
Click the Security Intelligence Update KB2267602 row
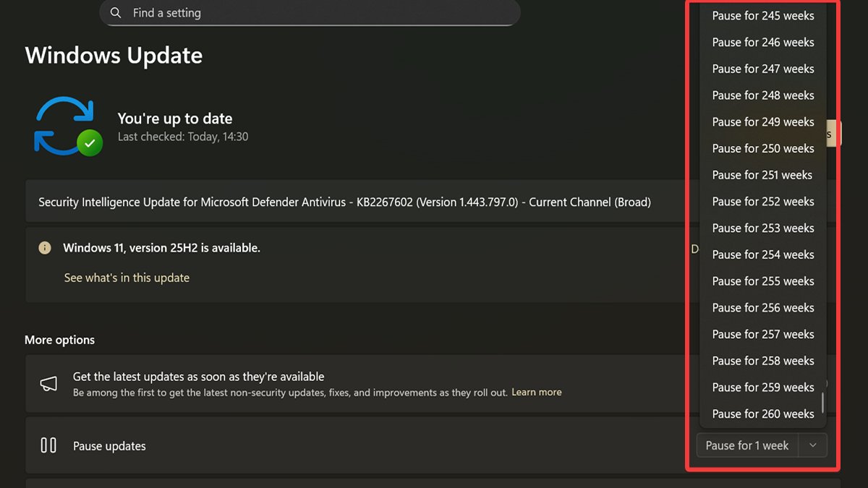tap(344, 202)
